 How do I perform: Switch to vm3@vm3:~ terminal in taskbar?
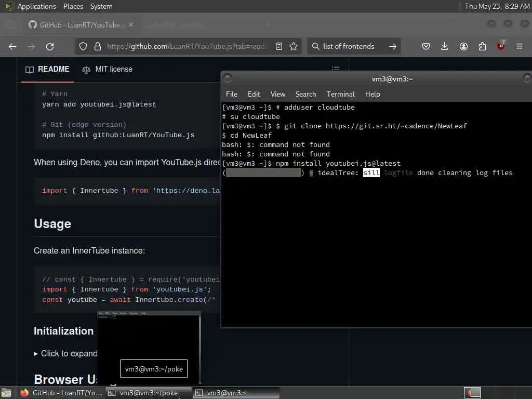tap(236, 393)
